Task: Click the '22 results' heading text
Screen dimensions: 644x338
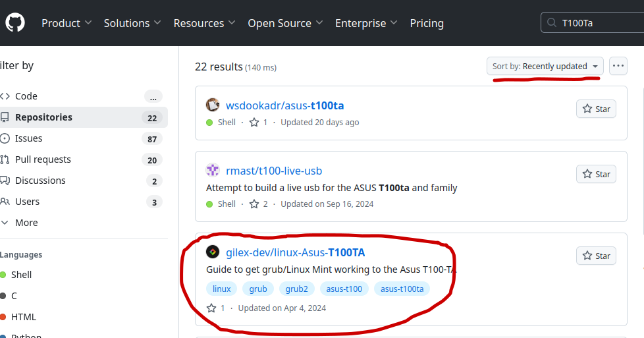Action: point(219,67)
